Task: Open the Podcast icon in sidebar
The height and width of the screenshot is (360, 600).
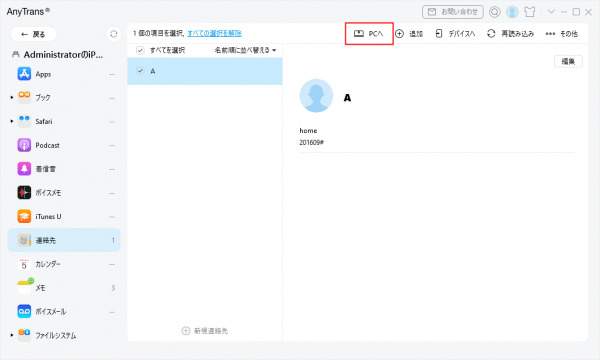Action: click(24, 145)
